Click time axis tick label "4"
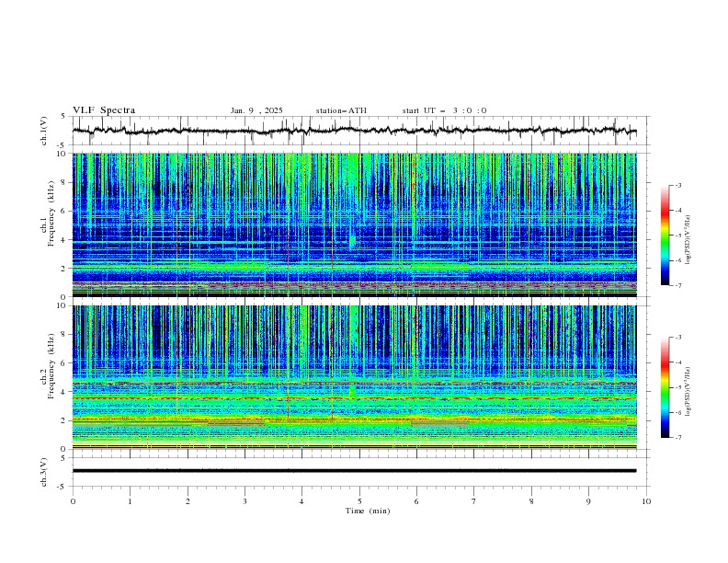This screenshot has height=563, width=728. click(x=302, y=501)
